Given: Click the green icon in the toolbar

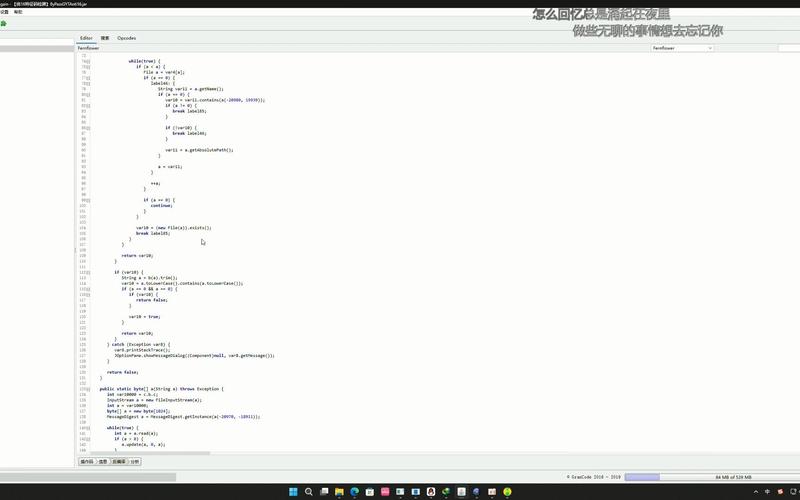Looking at the screenshot, I should tap(4, 22).
